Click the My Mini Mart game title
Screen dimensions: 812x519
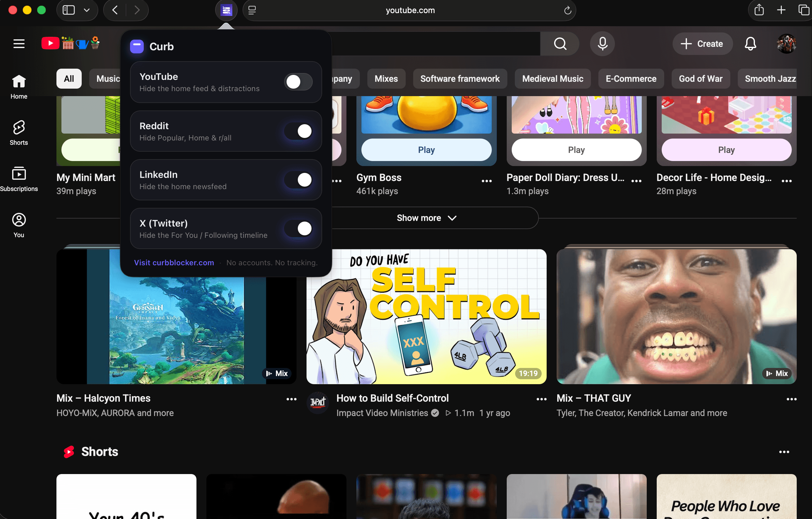86,178
